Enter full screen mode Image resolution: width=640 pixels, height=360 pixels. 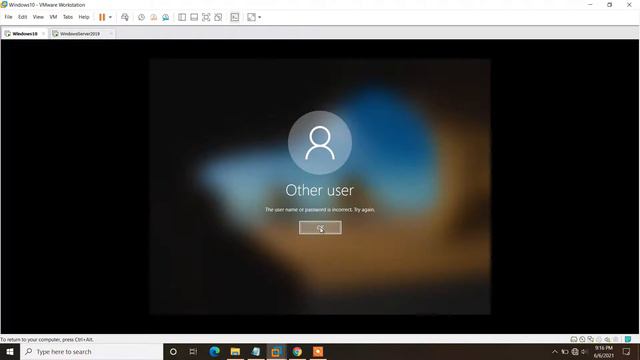point(206,17)
